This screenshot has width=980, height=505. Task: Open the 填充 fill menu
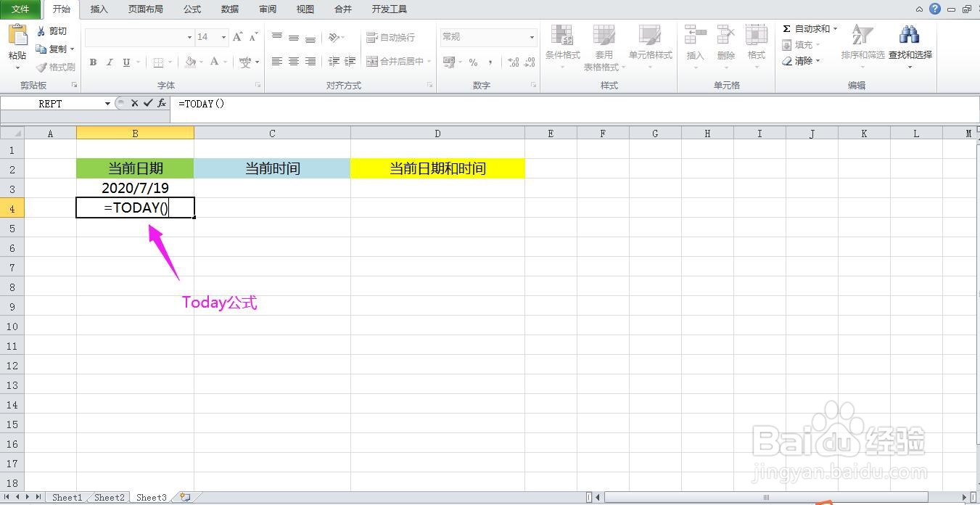[801, 45]
